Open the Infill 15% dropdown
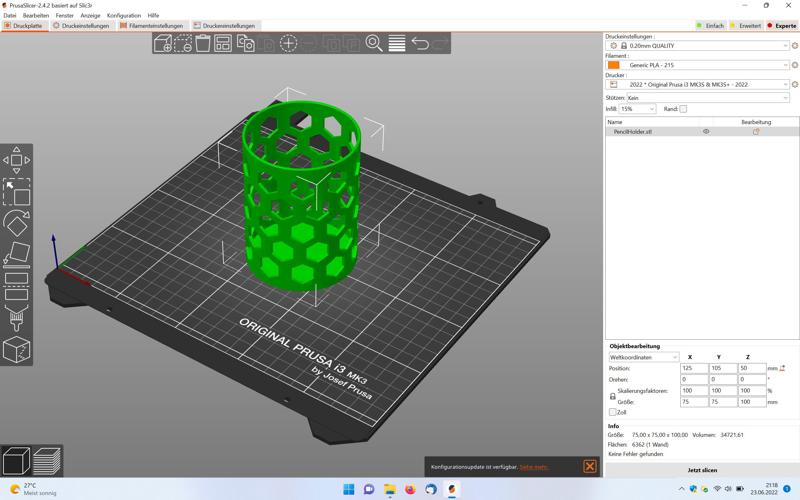Viewport: 800px width, 500px height. [x=637, y=109]
